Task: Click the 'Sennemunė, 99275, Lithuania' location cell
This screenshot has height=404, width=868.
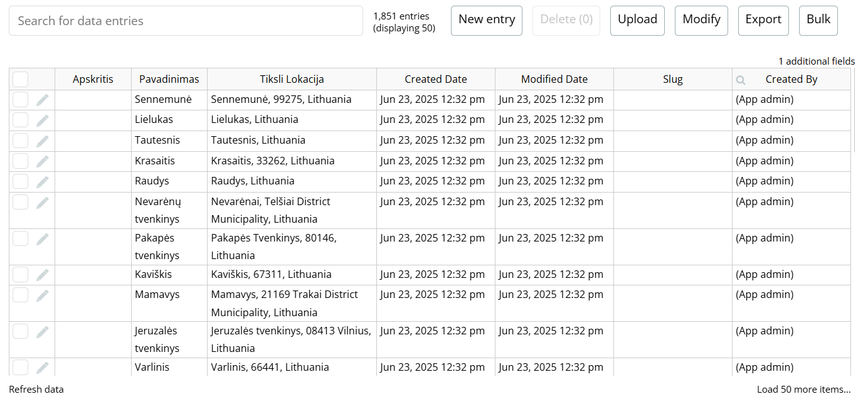Action: [292, 100]
